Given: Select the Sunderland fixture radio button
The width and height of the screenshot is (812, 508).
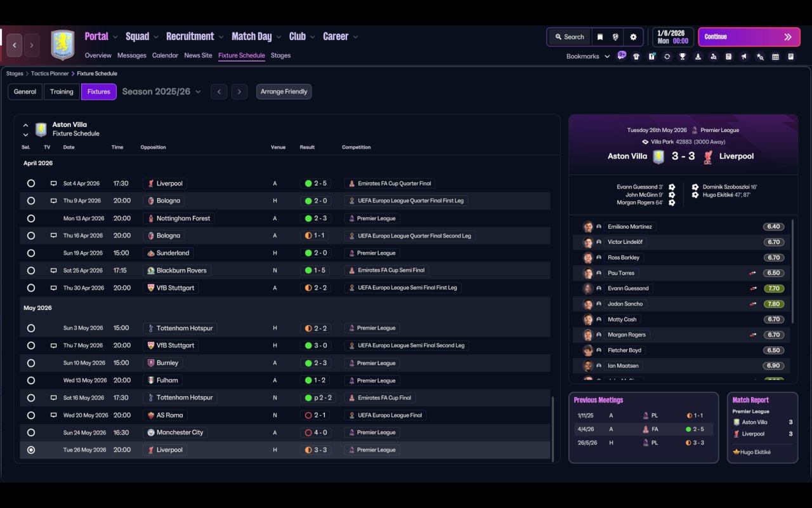Looking at the screenshot, I should coord(31,253).
